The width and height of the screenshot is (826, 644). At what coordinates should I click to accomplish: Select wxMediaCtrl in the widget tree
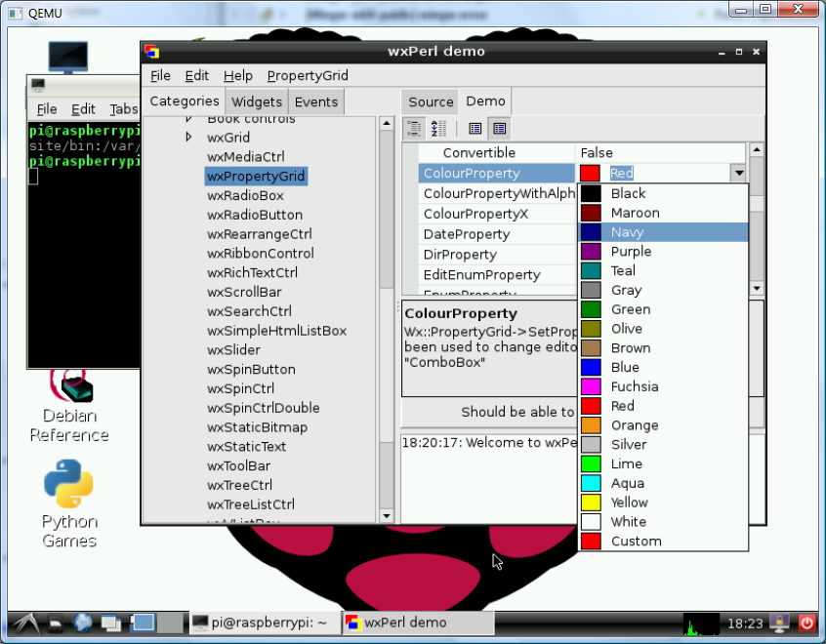pyautogui.click(x=245, y=157)
